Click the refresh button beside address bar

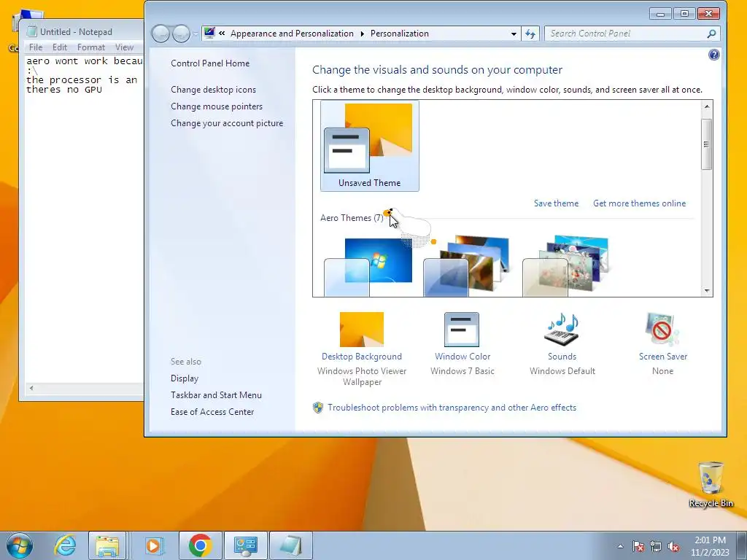pyautogui.click(x=530, y=34)
